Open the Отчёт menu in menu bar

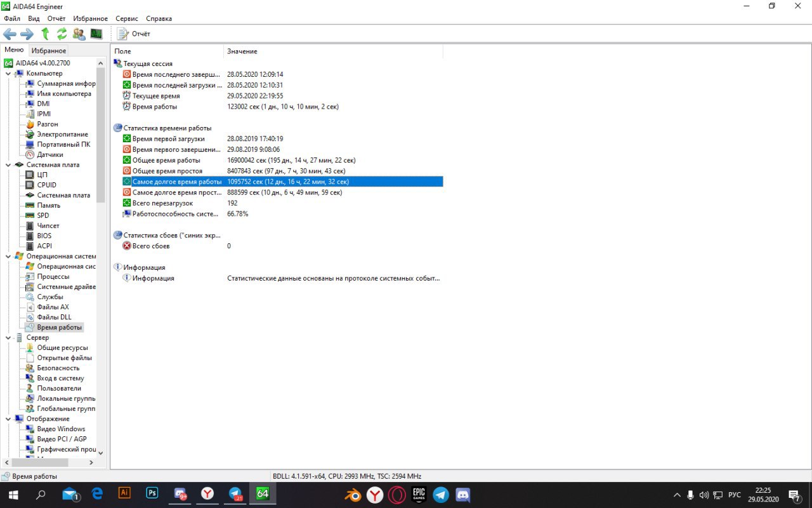(56, 18)
